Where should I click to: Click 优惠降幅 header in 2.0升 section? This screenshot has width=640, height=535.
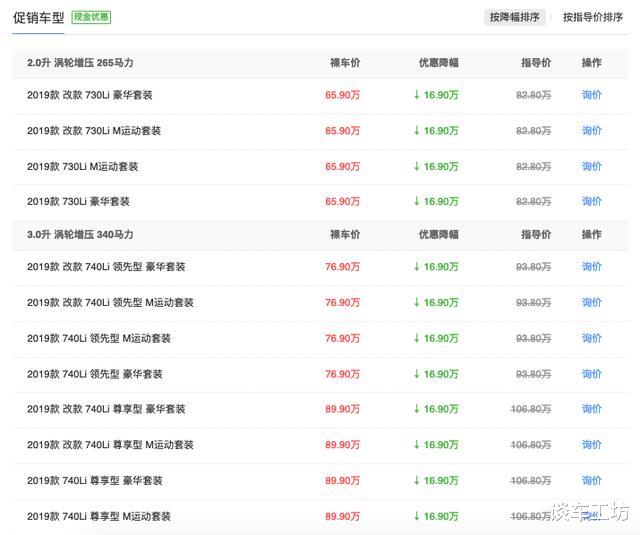439,62
